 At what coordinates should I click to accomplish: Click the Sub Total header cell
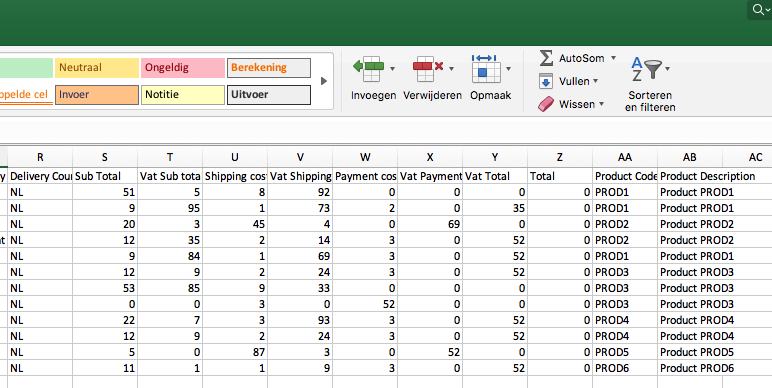pos(105,176)
